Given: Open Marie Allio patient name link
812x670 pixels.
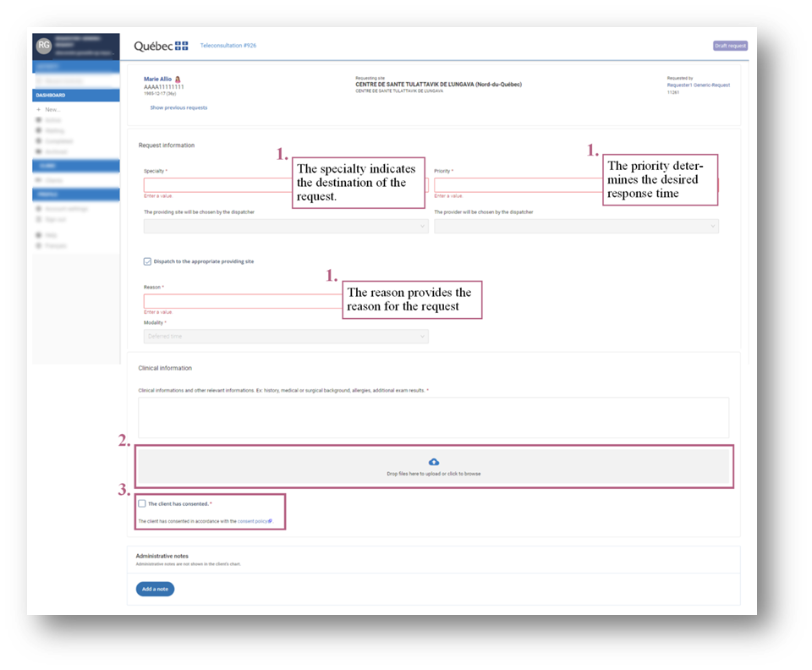Looking at the screenshot, I should [157, 80].
